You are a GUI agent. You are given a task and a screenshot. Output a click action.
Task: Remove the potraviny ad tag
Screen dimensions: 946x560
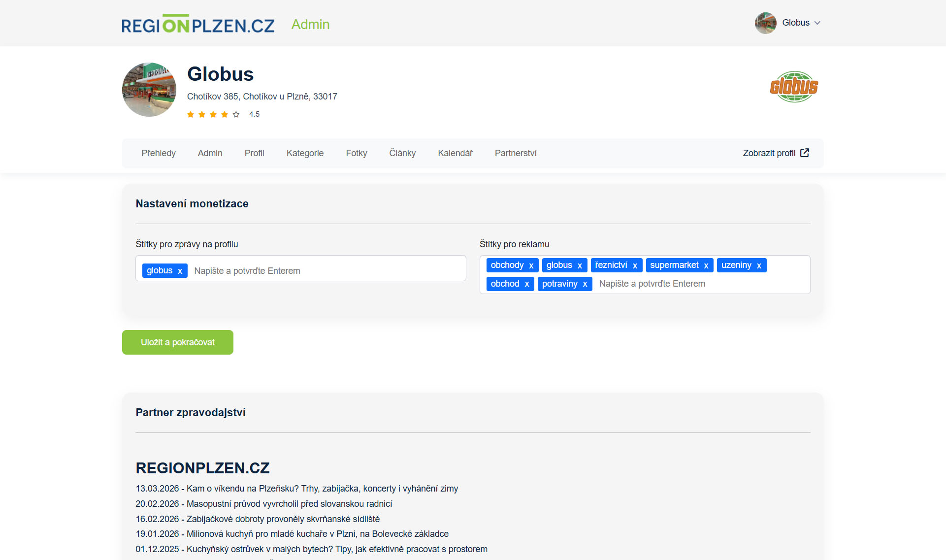(x=585, y=284)
